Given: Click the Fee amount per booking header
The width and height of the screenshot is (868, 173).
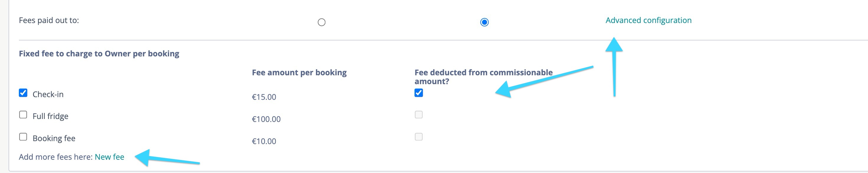Looking at the screenshot, I should pos(299,73).
